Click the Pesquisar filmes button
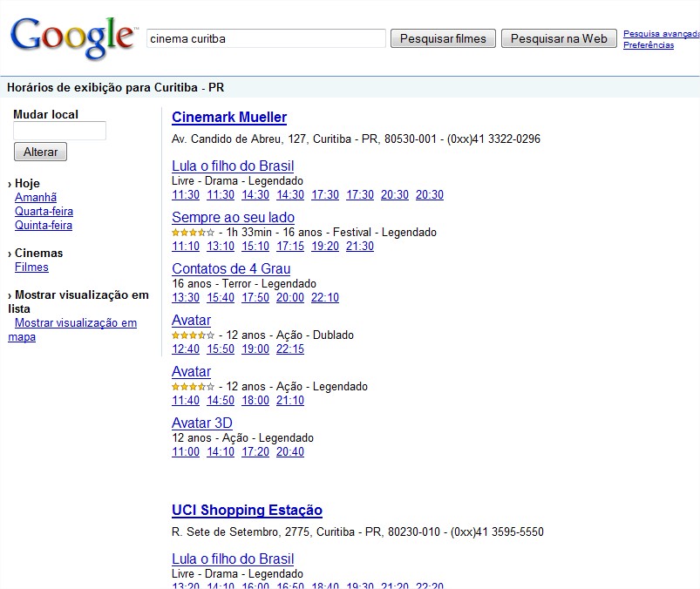Viewport: 700px width, 589px height. [x=443, y=38]
